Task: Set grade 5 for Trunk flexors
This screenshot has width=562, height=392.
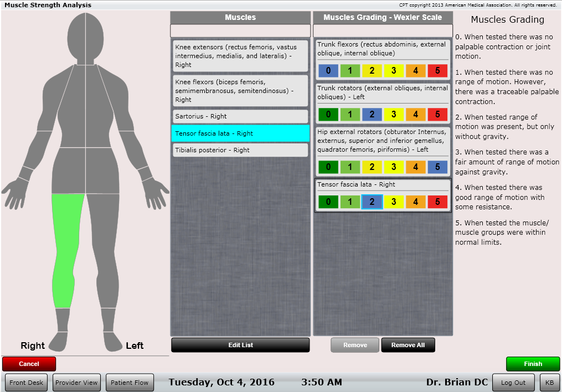Action: (438, 70)
